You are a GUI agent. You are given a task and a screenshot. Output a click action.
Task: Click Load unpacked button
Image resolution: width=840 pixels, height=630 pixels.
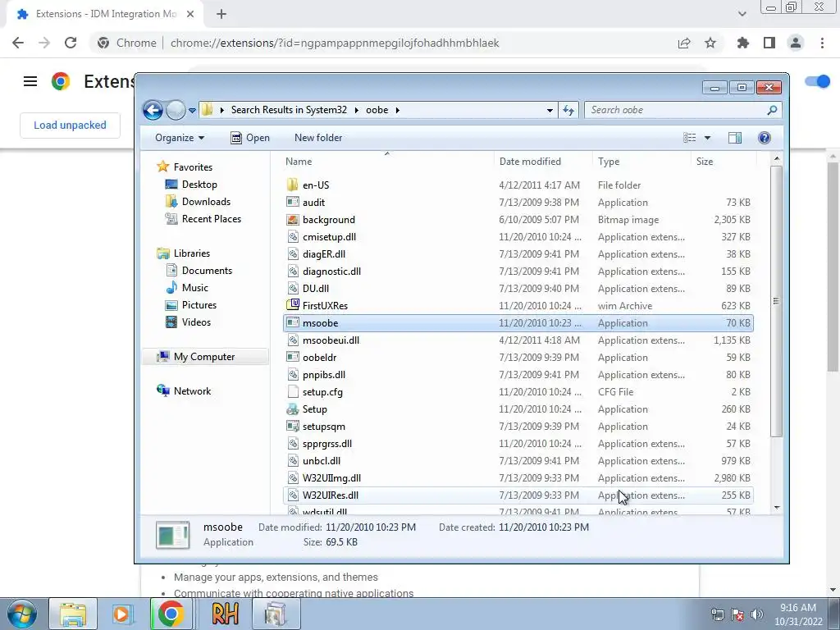[71, 126]
